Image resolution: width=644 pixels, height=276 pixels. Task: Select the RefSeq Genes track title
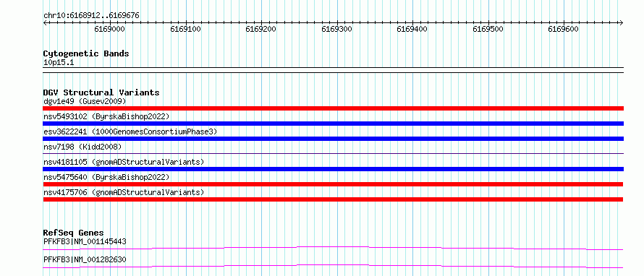(x=74, y=233)
